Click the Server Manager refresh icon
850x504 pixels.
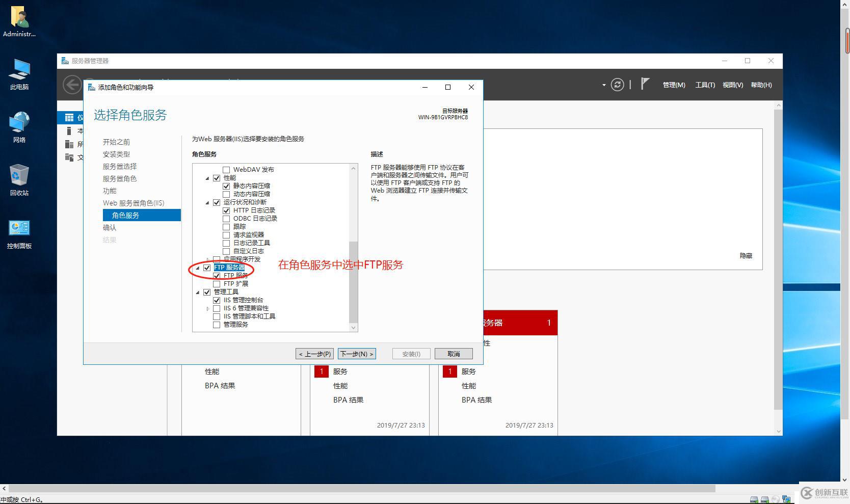[617, 85]
